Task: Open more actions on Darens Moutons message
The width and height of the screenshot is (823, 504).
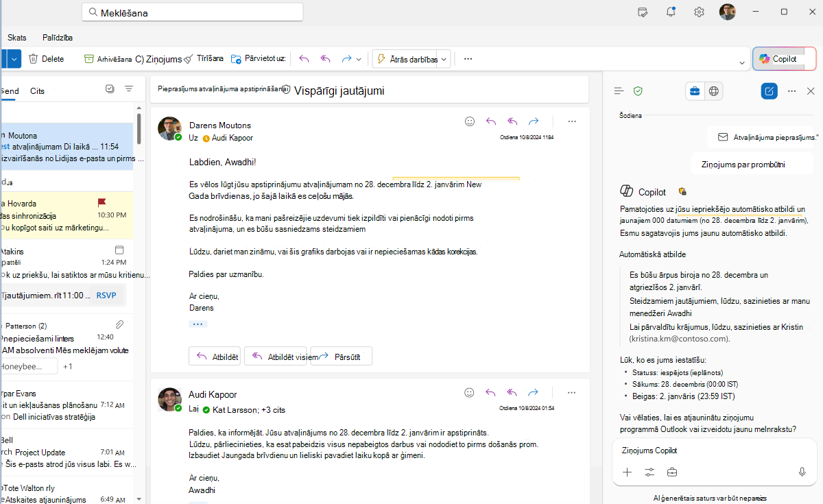Action: pos(572,121)
